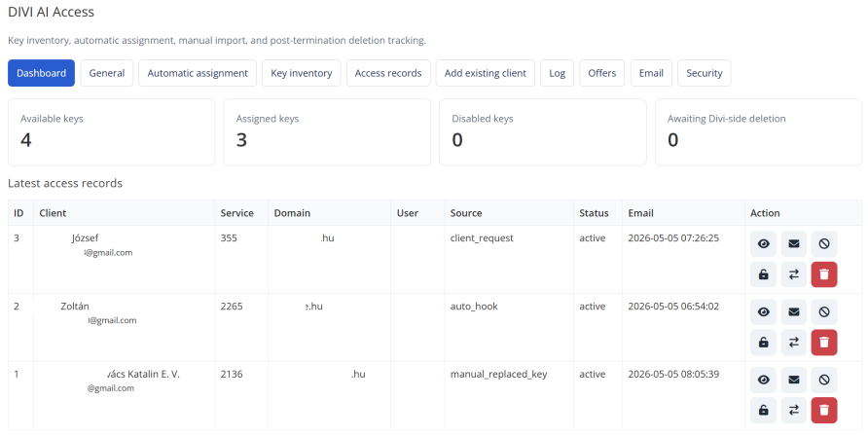Click Latest access records heading
Screen dimensions: 868x437
(x=65, y=183)
